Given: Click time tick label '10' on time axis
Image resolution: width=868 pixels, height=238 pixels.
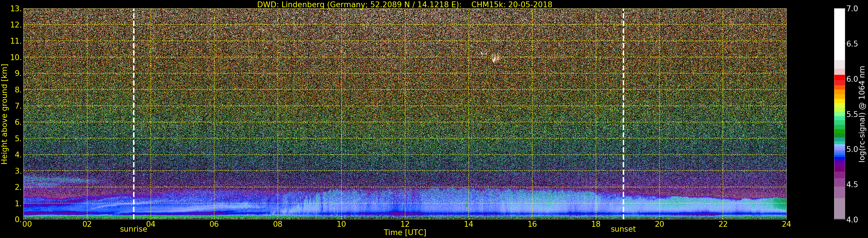Looking at the screenshot, I should tap(341, 224).
